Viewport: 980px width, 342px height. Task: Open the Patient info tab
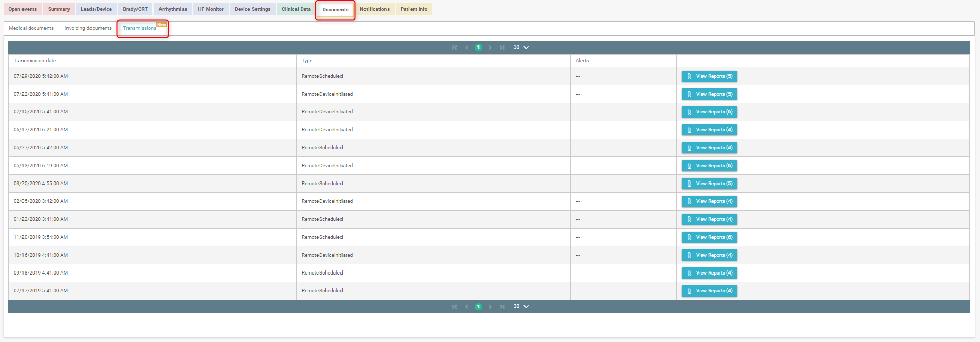tap(414, 9)
